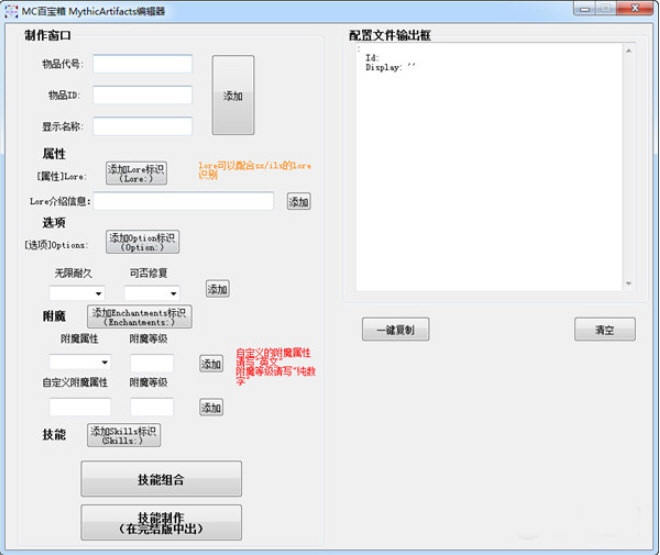Screen dimensions: 660x555
Task: Click the 添加Skills标识 (Skills:) button
Action: pyautogui.click(x=124, y=435)
